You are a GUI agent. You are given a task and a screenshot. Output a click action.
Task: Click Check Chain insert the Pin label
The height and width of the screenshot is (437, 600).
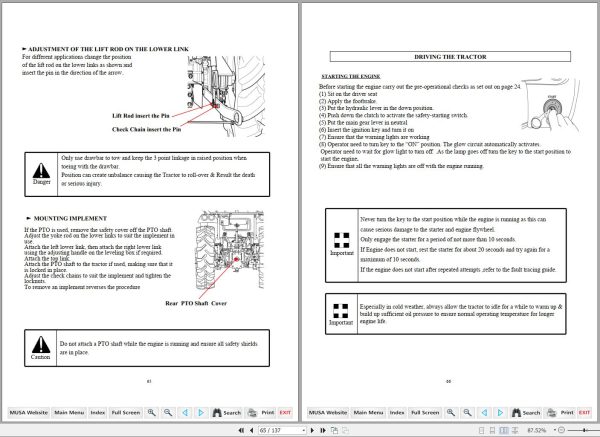147,129
